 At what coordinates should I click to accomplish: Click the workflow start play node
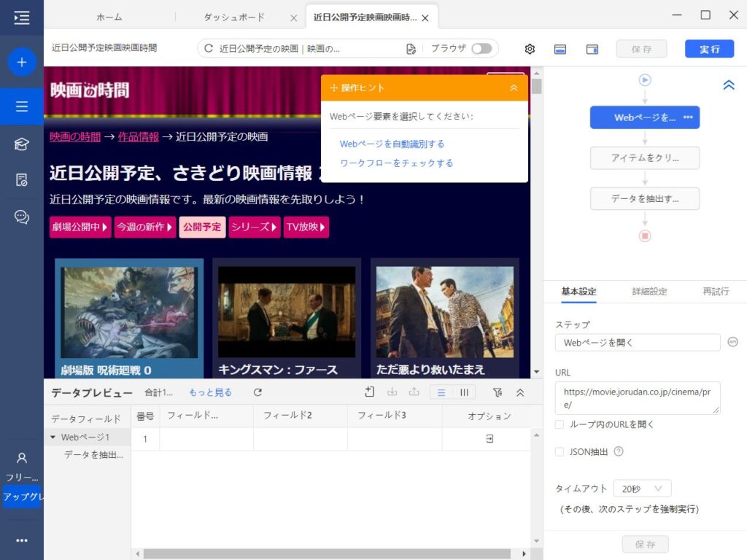click(645, 80)
